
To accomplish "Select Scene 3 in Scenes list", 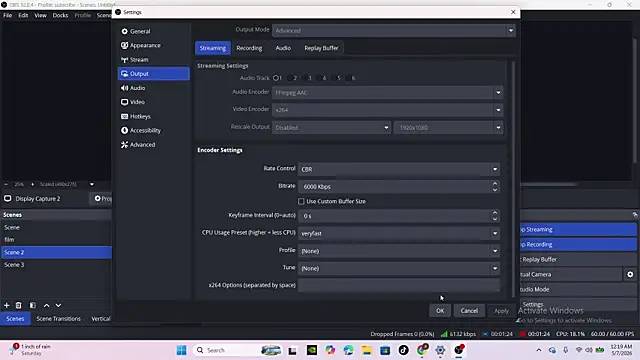I will click(x=56, y=264).
